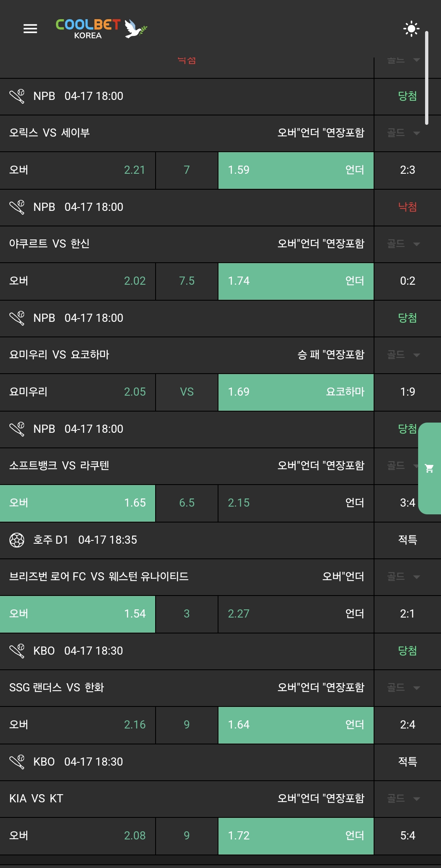Image resolution: width=441 pixels, height=868 pixels.
Task: Click baseball icon beside the Yakult match NPB header
Action: point(17,207)
